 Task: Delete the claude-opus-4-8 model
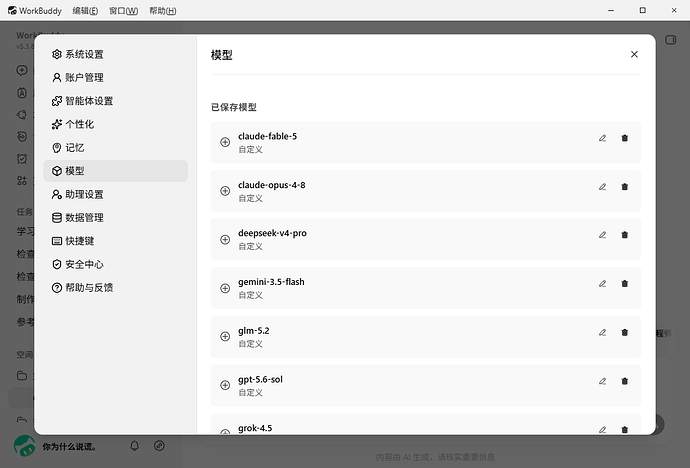click(x=624, y=187)
